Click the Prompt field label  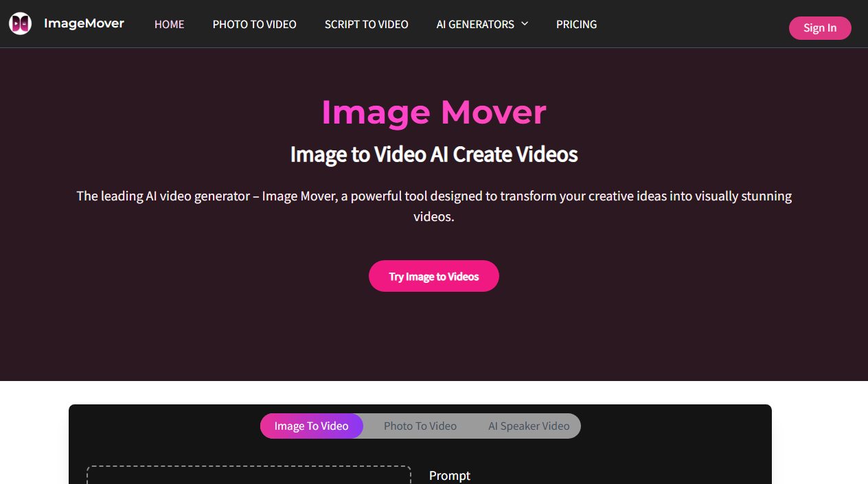pyautogui.click(x=449, y=475)
